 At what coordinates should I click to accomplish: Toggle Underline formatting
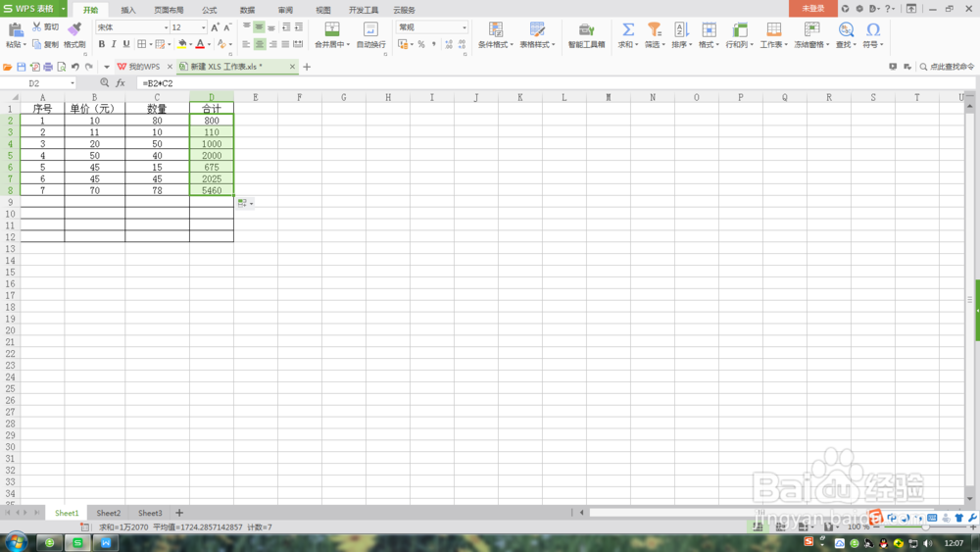126,44
